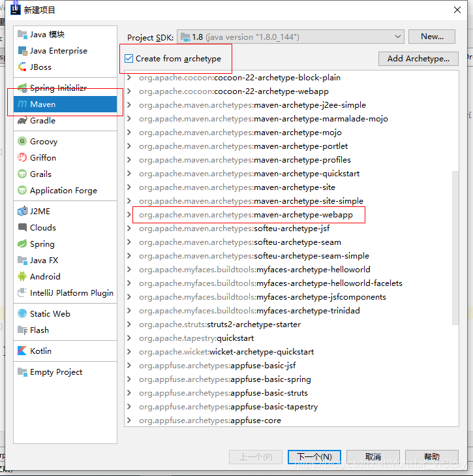Click the Griffon red icon
This screenshot has height=476, width=473.
(x=22, y=157)
